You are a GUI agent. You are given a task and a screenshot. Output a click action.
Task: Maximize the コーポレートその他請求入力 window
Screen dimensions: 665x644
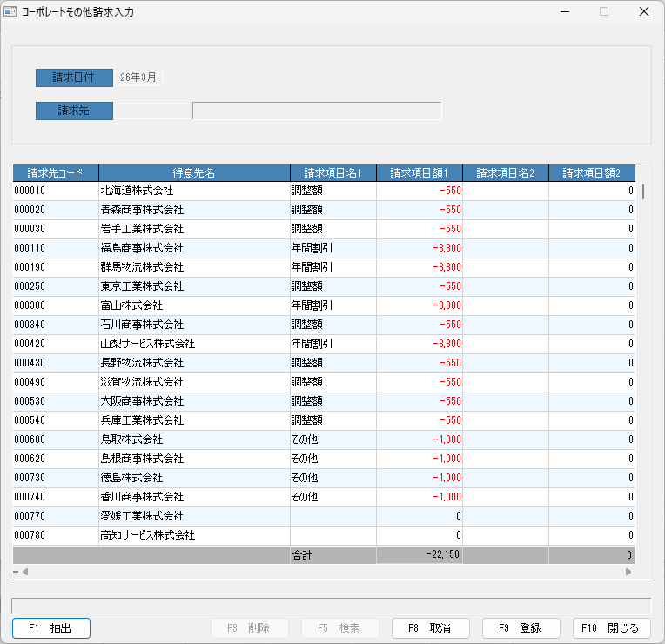click(x=604, y=11)
